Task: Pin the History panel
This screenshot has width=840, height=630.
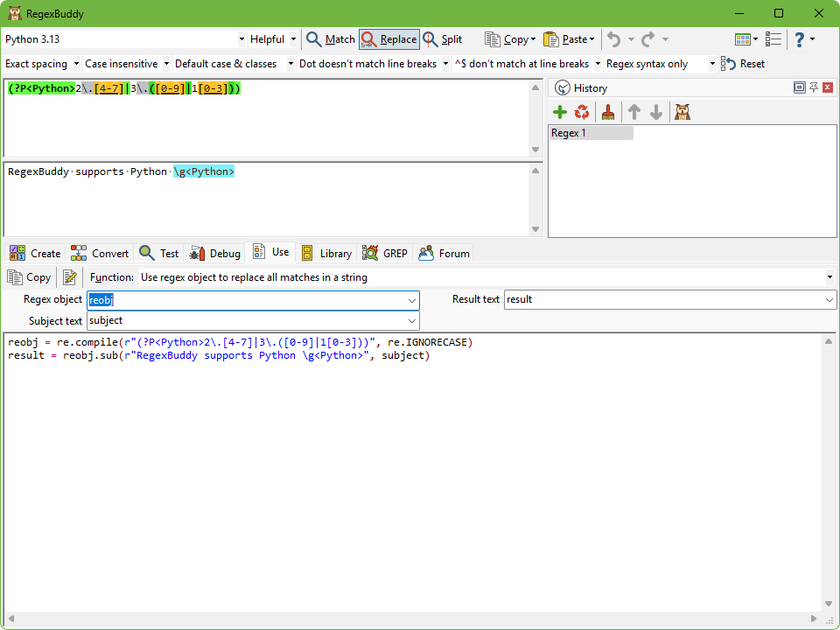Action: (x=814, y=87)
